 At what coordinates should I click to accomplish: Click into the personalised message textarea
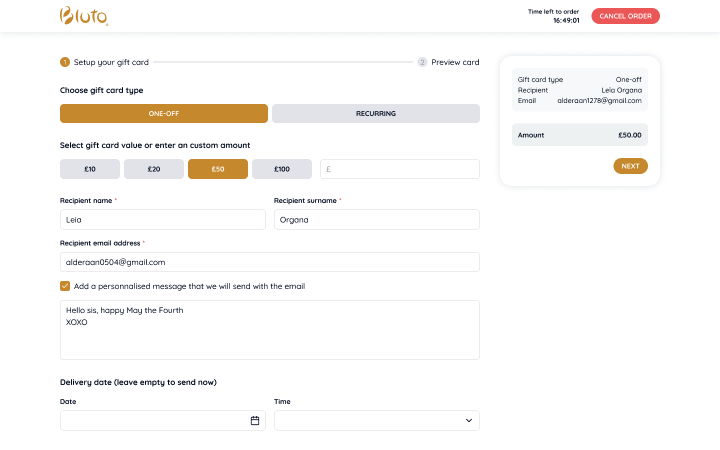270,330
